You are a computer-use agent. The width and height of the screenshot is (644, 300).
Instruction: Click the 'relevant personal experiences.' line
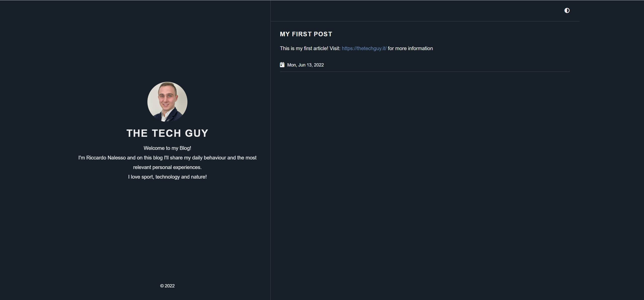click(167, 167)
